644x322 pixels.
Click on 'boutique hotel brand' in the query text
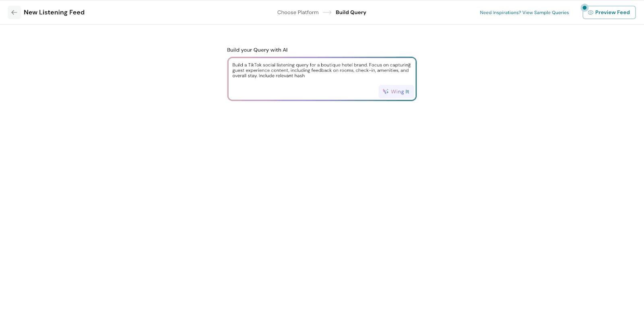(344, 65)
